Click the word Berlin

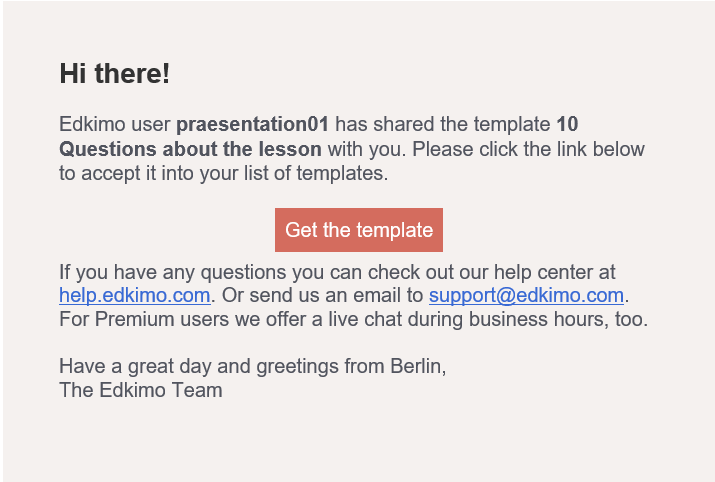[x=415, y=366]
